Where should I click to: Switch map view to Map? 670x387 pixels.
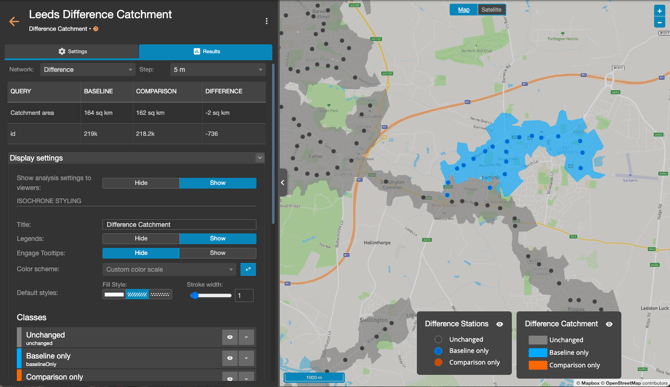click(x=464, y=10)
